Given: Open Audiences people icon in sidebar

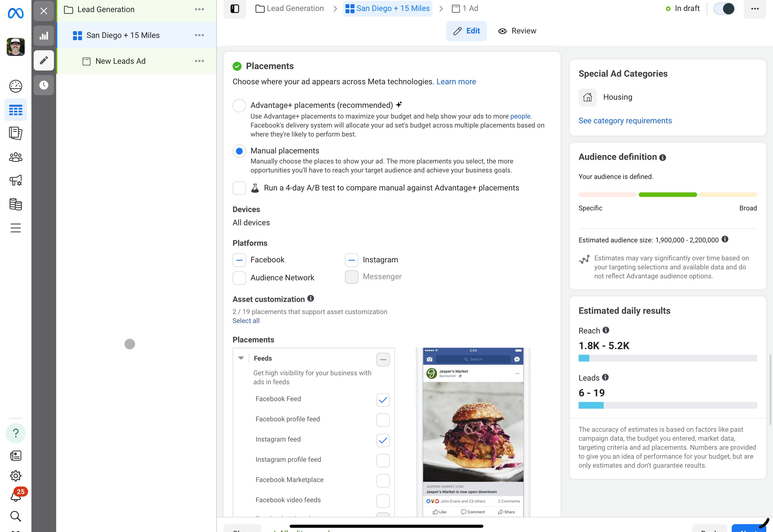Looking at the screenshot, I should 15,157.
